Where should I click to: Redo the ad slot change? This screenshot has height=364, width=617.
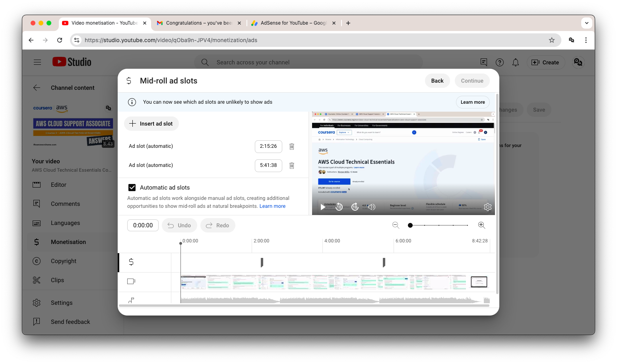(x=218, y=225)
